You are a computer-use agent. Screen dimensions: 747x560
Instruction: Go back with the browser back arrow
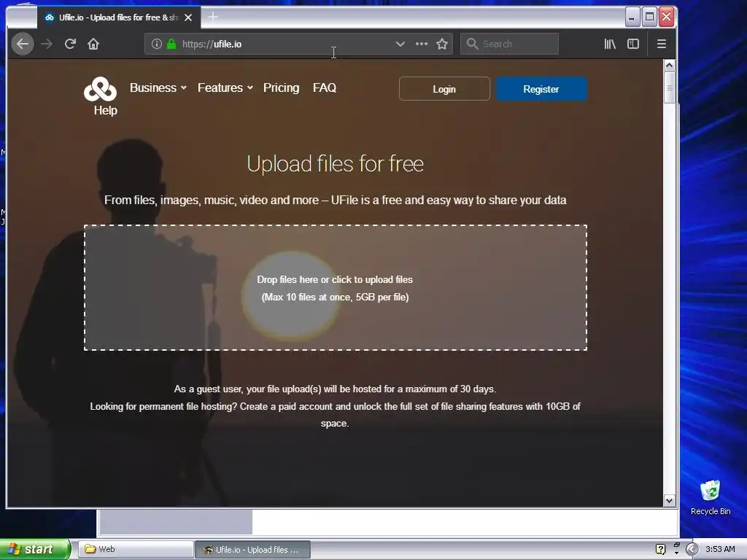23,44
